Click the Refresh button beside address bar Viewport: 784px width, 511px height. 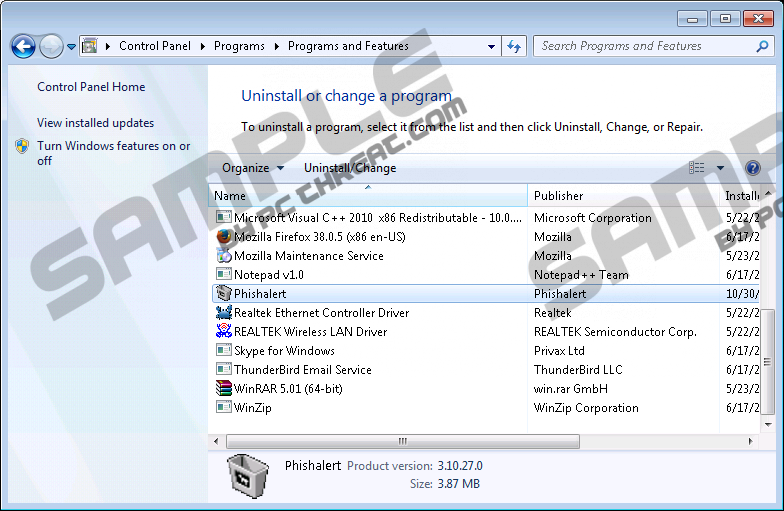tap(514, 46)
